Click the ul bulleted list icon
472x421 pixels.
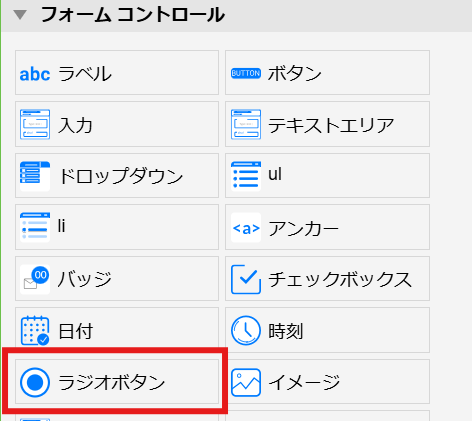246,175
